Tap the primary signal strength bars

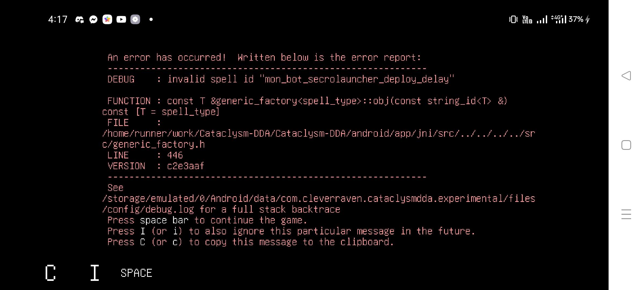coord(542,19)
